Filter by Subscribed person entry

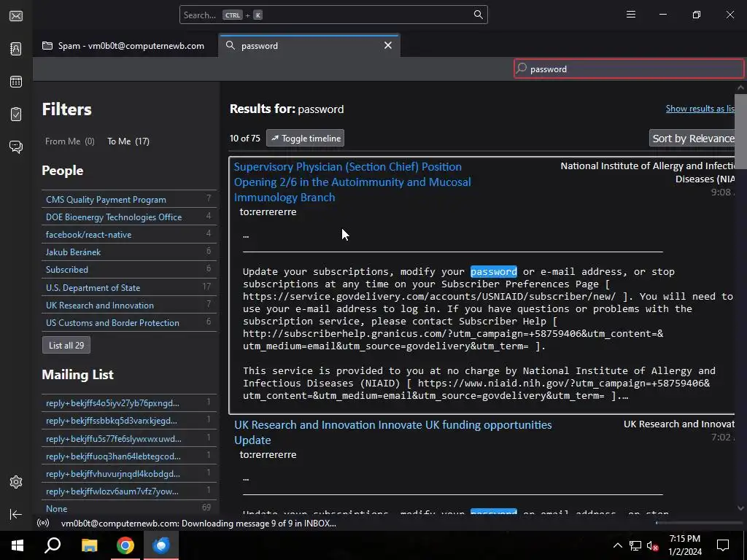128,270
